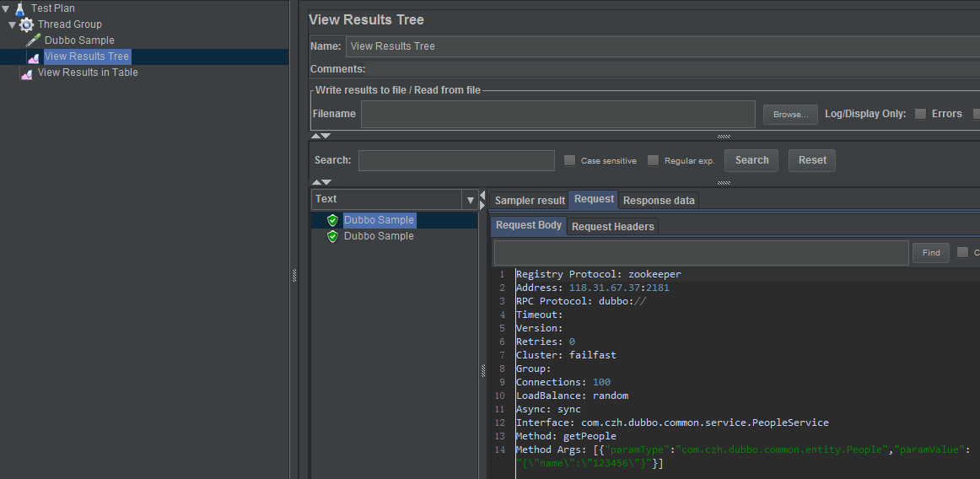Viewport: 980px width, 479px height.
Task: Open the Request Headers sub-tab
Action: 612,227
